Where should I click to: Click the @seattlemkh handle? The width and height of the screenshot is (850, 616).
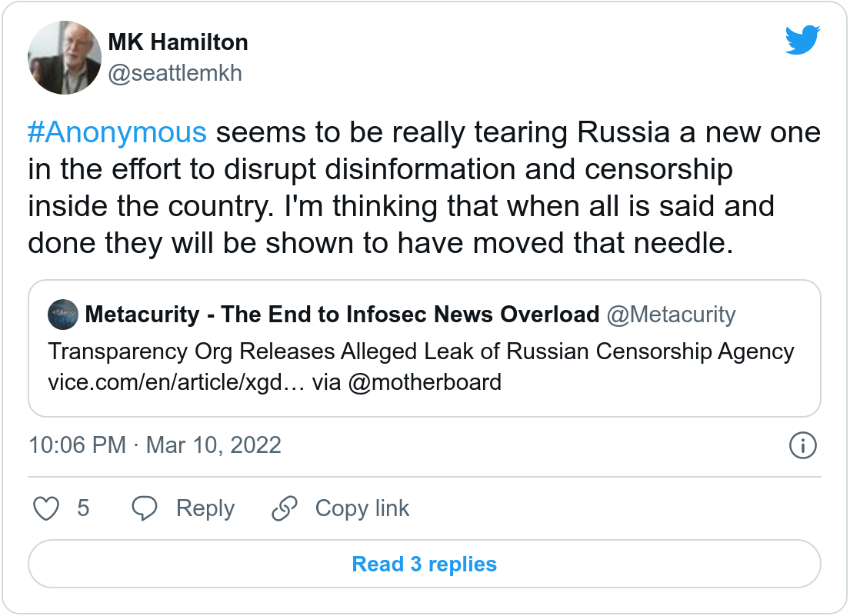pyautogui.click(x=175, y=73)
